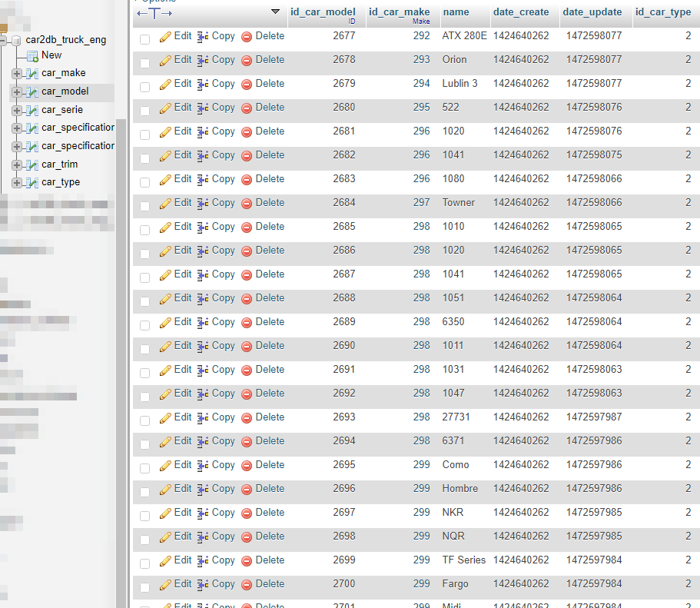
Task: Check the box for row 2689
Action: (x=144, y=325)
